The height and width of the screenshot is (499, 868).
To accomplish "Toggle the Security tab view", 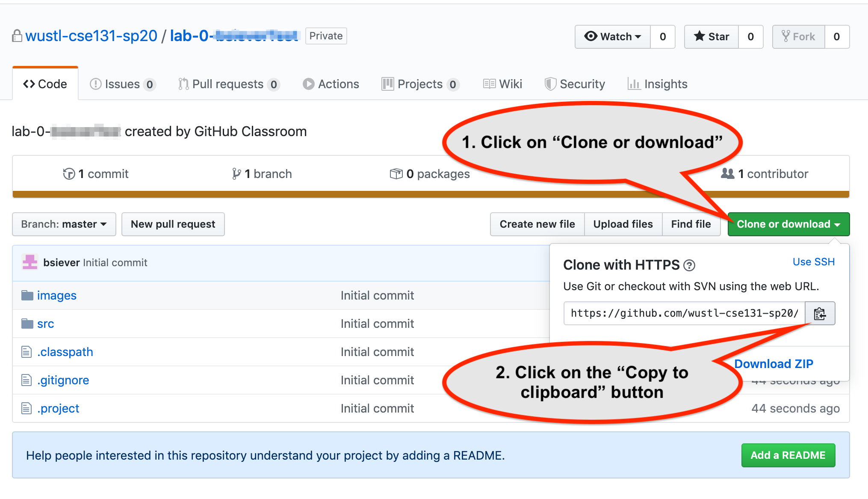I will (573, 83).
